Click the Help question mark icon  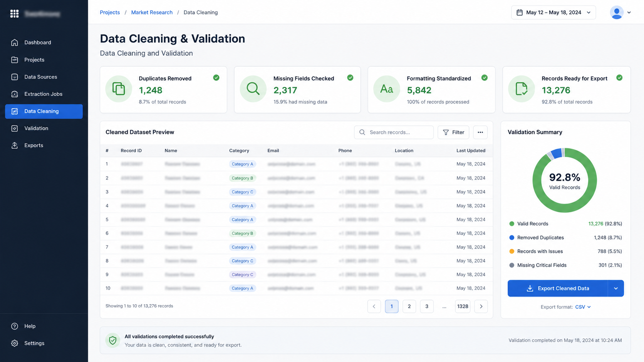15,326
